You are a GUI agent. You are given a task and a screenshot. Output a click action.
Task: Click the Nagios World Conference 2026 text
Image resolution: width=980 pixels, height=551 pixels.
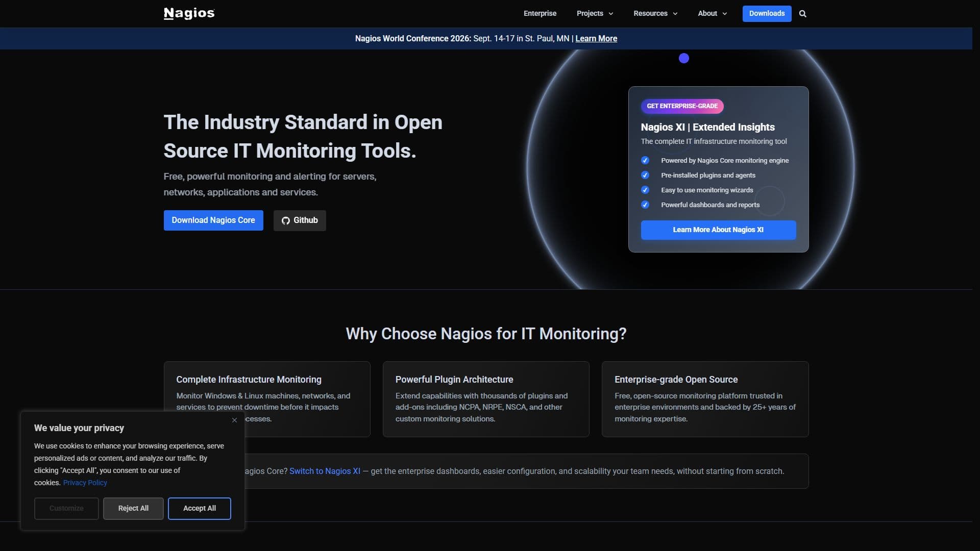point(413,39)
